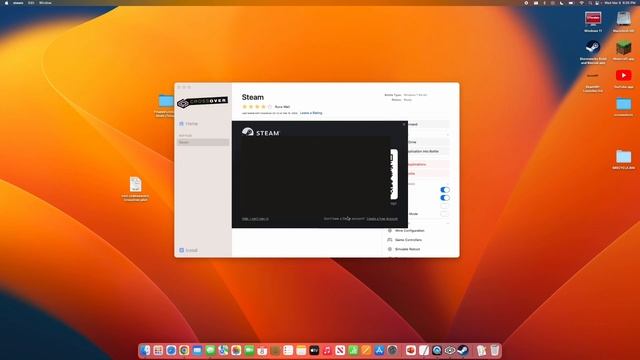Open Windows 11 desktop icon
Viewport: 640px width, 360px height.
(593, 20)
